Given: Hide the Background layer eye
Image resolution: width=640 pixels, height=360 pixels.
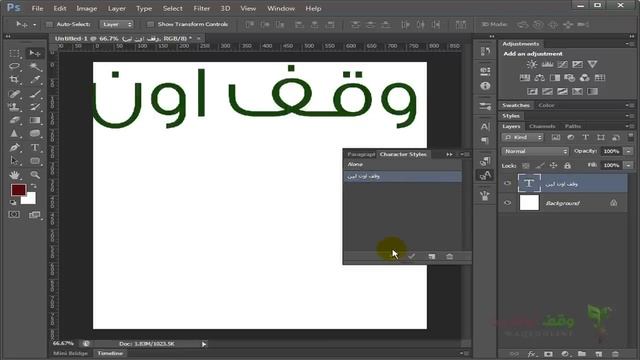Looking at the screenshot, I should (507, 203).
